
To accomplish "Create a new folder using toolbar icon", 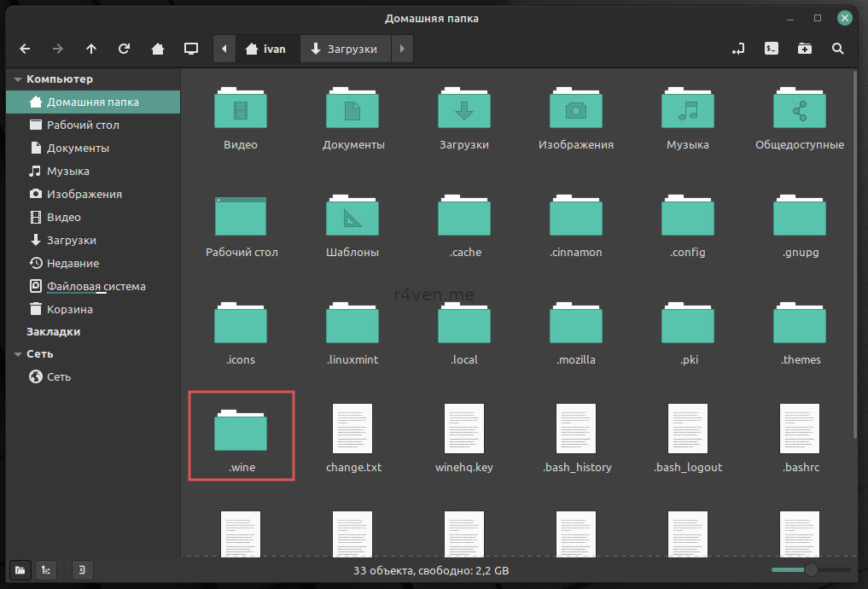I will pos(805,50).
